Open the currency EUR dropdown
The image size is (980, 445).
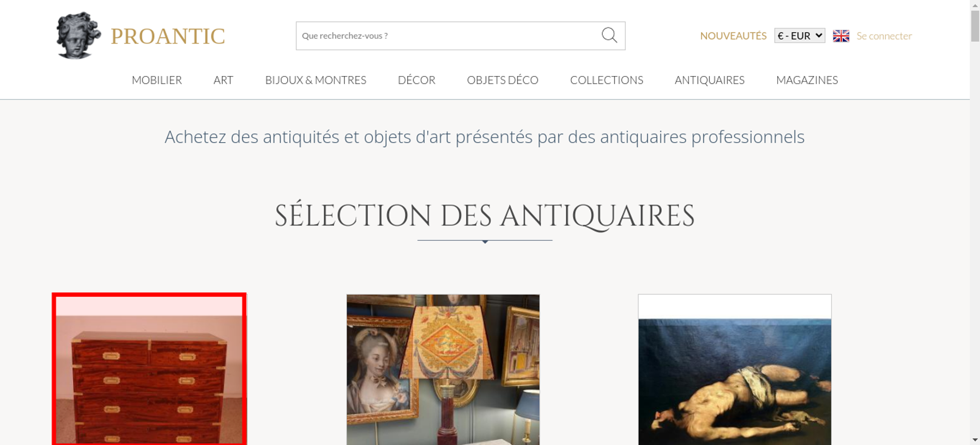[800, 36]
